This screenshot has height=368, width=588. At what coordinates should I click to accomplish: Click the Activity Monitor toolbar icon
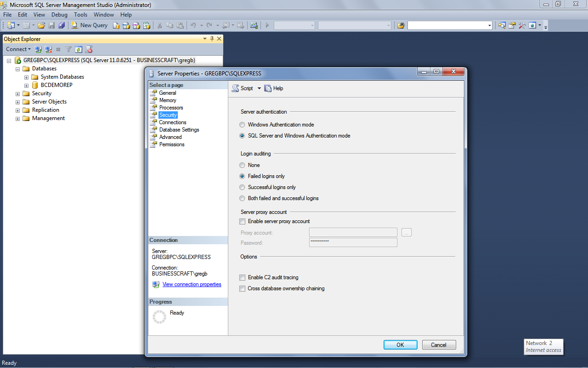254,25
